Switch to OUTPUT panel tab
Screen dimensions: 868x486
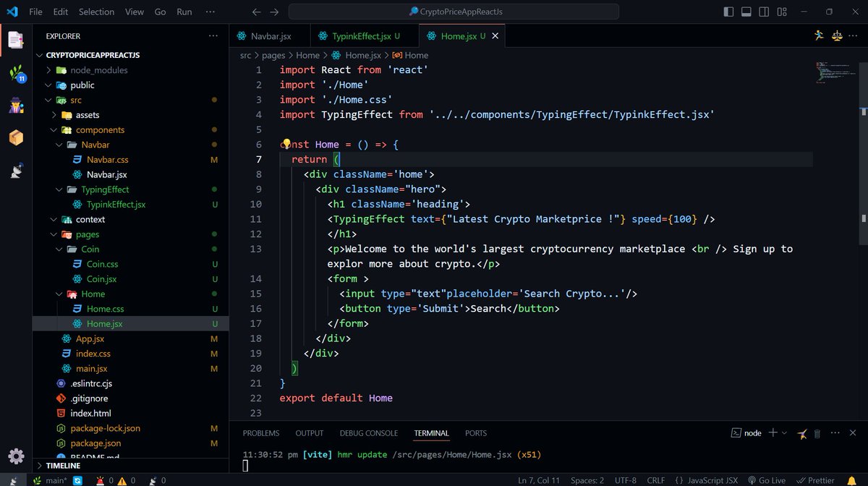[310, 433]
